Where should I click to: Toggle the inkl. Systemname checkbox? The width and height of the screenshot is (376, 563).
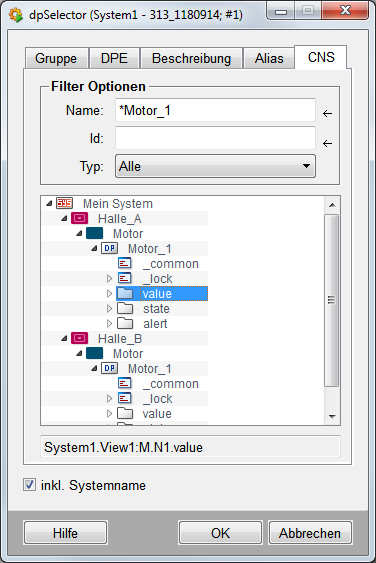coord(29,485)
